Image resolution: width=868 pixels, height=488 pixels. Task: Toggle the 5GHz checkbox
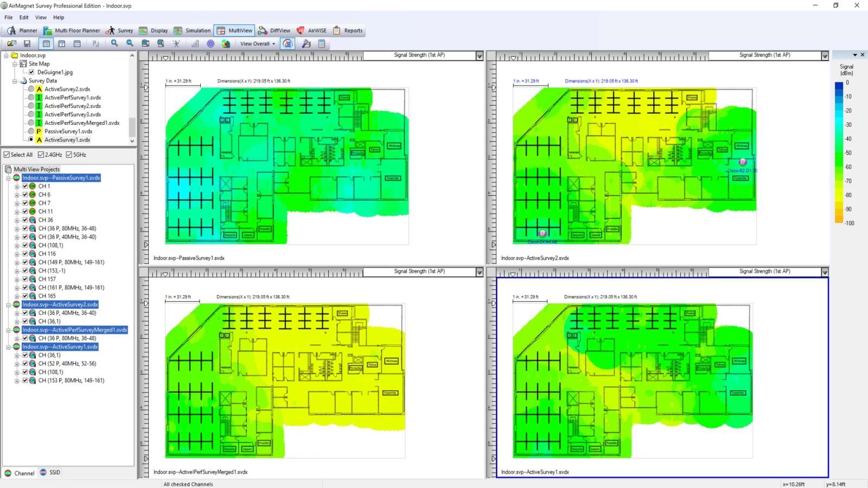click(x=69, y=155)
